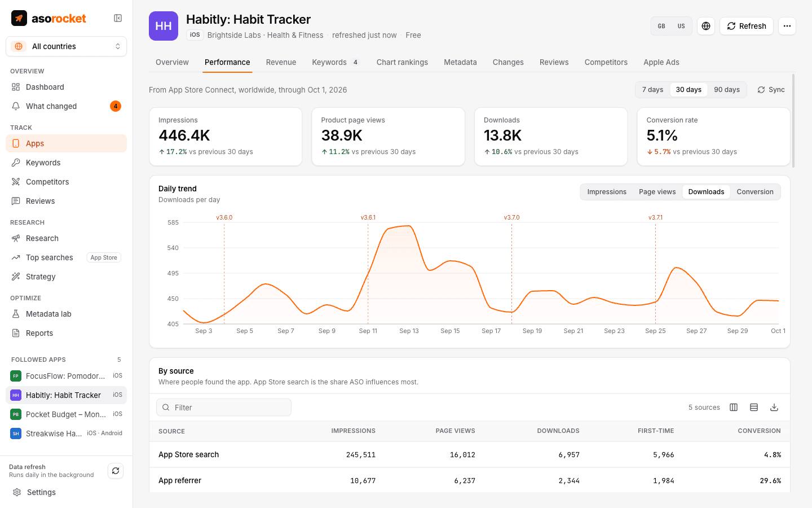812x508 pixels.
Task: Click the v3.7.0 release marker
Action: tap(512, 217)
